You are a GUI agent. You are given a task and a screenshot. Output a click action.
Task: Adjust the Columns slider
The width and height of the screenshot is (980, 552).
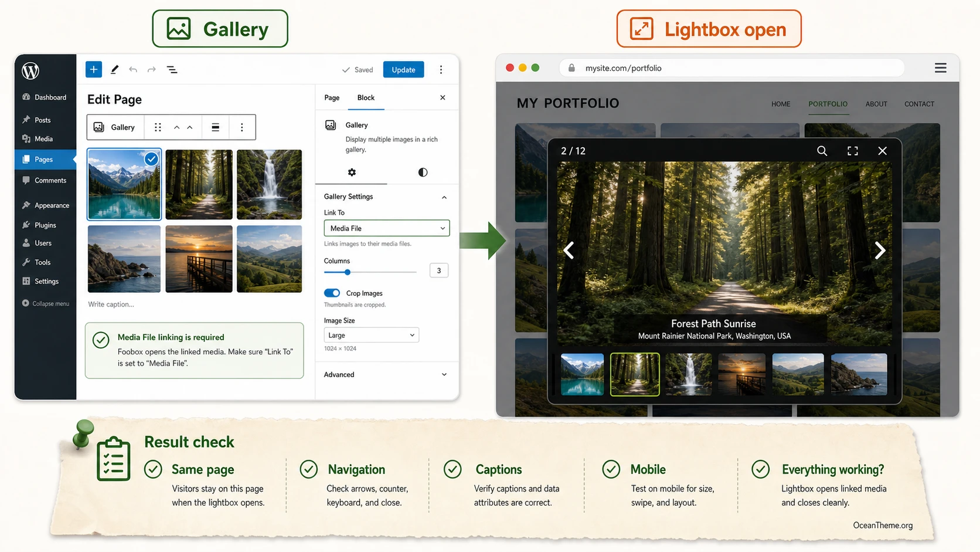pyautogui.click(x=370, y=272)
